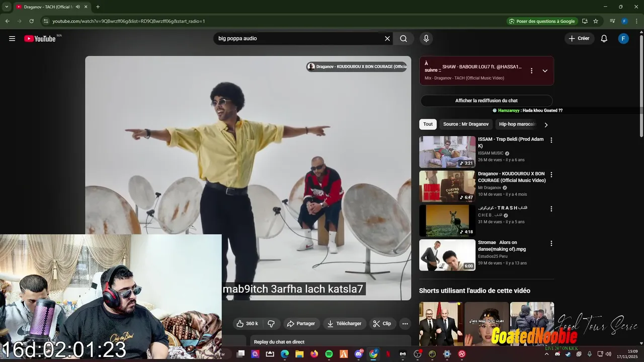The width and height of the screenshot is (644, 362).
Task: Click the ISSAM MUSIC channel name
Action: coord(491,153)
